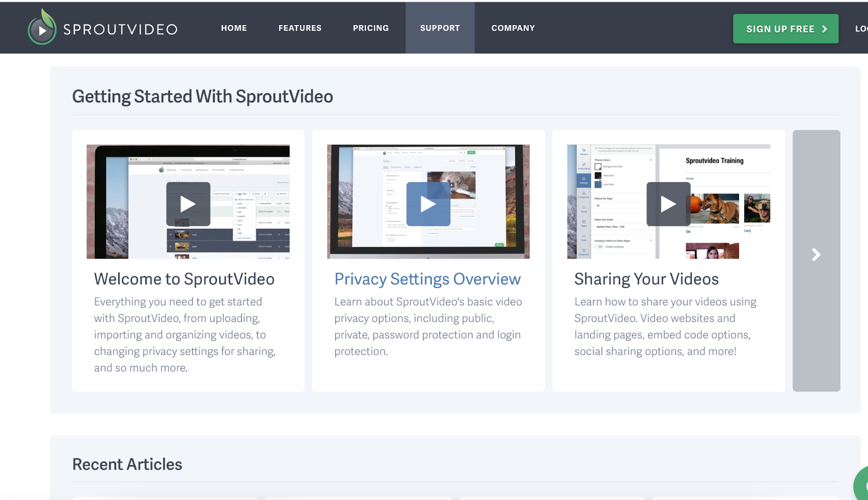This screenshot has height=500, width=868.
Task: Click the SPROUTVIDEO brand name text
Action: pyautogui.click(x=120, y=29)
